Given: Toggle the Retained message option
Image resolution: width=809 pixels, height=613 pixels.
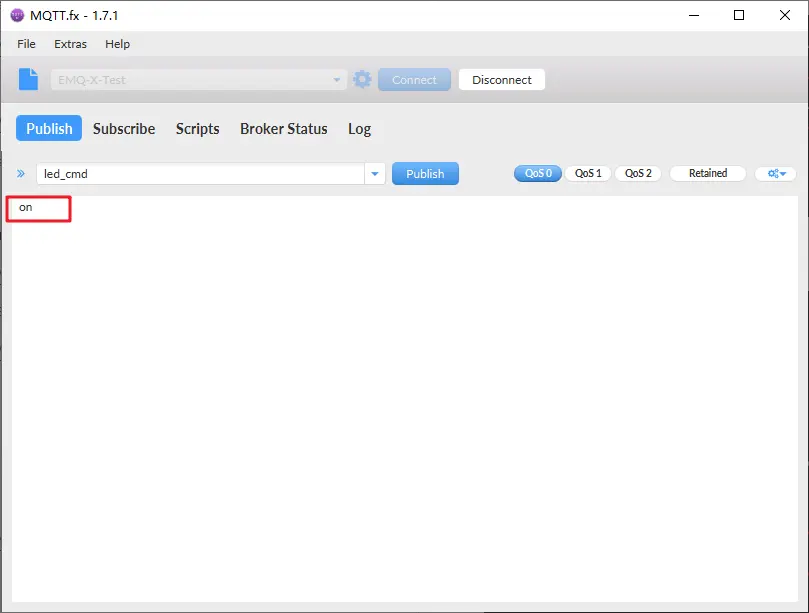Looking at the screenshot, I should coord(708,173).
